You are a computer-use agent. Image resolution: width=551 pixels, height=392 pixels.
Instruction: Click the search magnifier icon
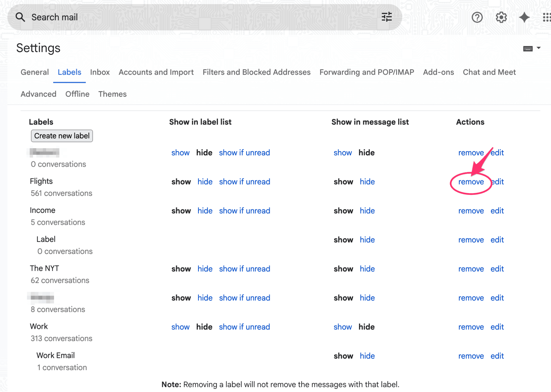[20, 17]
